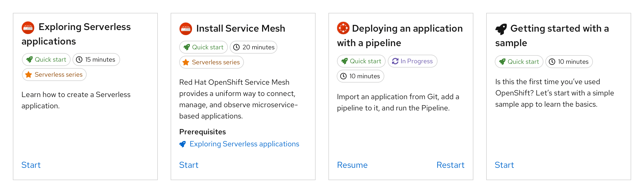Viewport: 644px width, 193px height.
Task: Click the clock icon next to 15 minutes
Action: coord(79,60)
